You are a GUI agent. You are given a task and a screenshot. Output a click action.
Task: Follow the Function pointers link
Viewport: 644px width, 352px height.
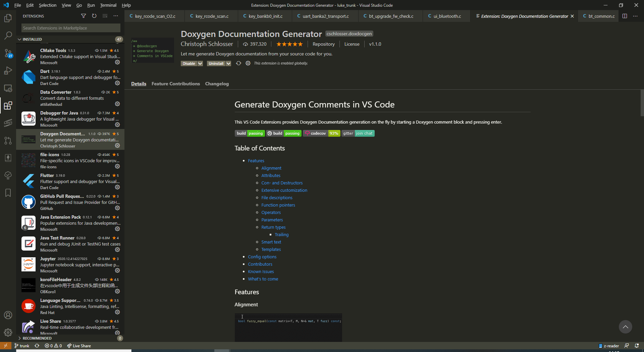pyautogui.click(x=278, y=205)
